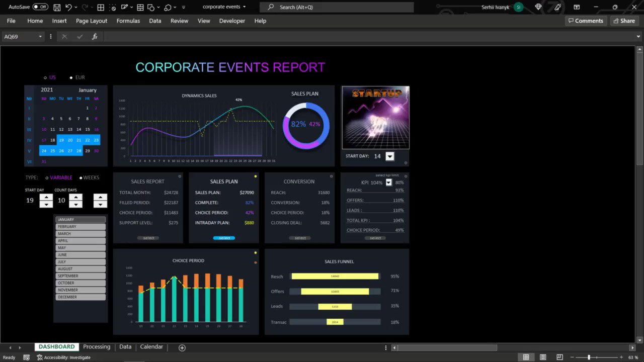644x362 pixels.
Task: Click the Microsoft Premium diamond icon
Action: (538, 7)
